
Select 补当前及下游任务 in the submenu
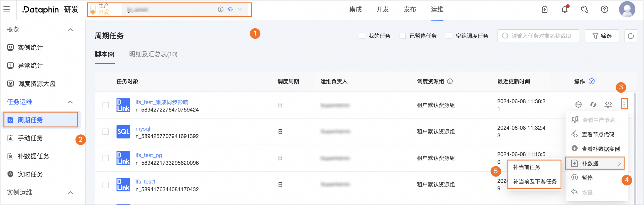tap(534, 181)
